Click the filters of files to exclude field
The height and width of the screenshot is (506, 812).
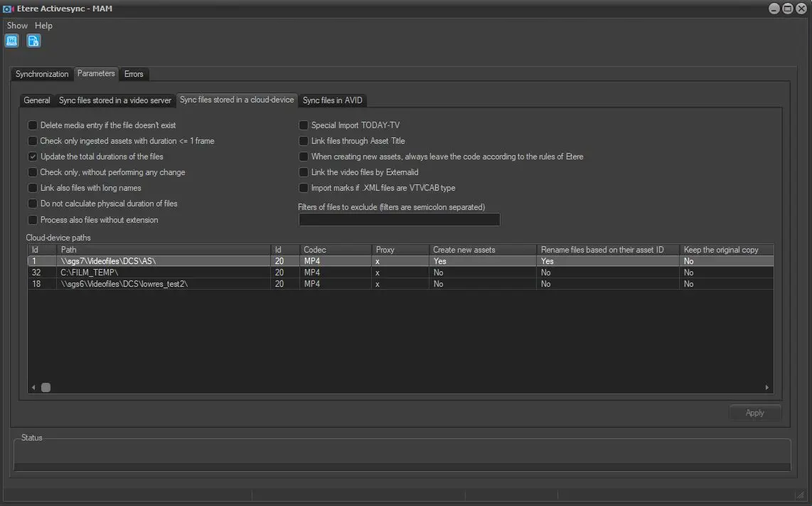399,220
